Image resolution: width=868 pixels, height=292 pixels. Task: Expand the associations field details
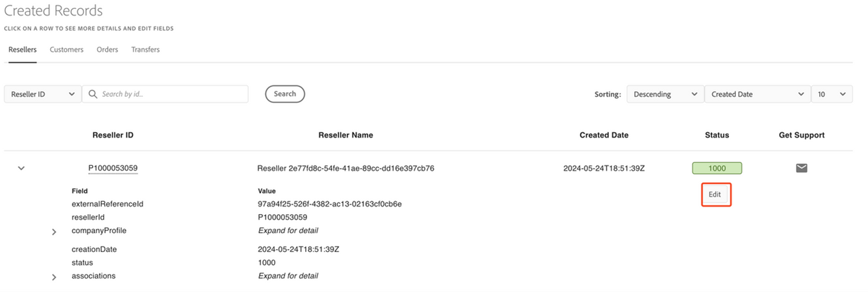coord(54,277)
